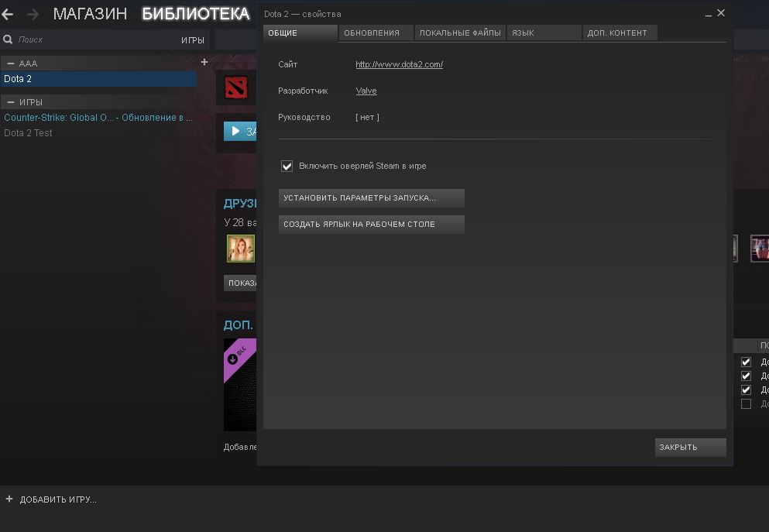This screenshot has height=532, width=769.
Task: Click the play triangle on the blue launch button
Action: click(x=235, y=131)
